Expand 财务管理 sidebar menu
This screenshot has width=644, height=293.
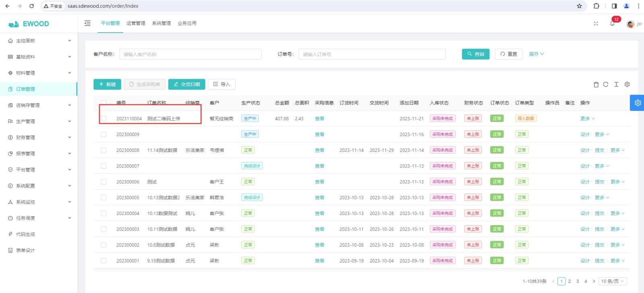coord(38,137)
